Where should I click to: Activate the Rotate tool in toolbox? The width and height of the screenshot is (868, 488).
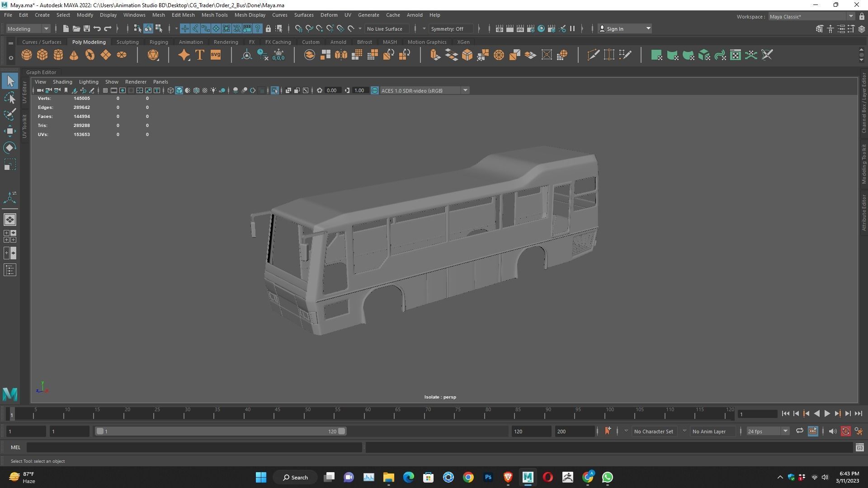[x=10, y=148]
